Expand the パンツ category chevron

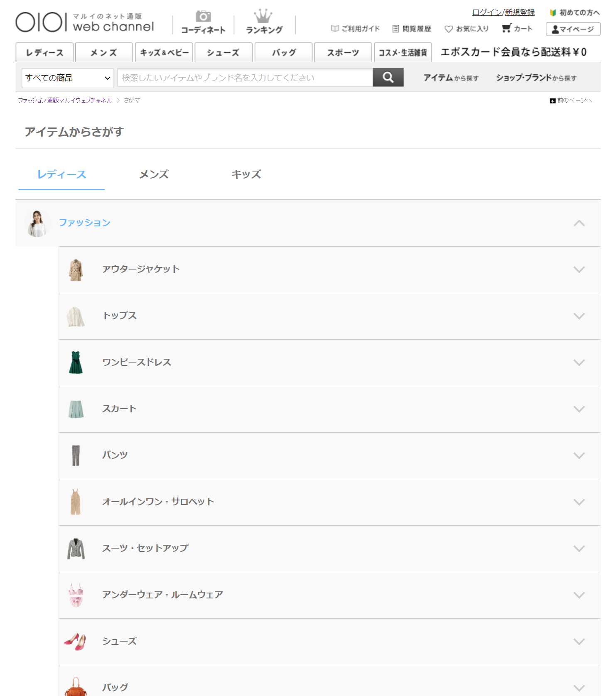[579, 456]
